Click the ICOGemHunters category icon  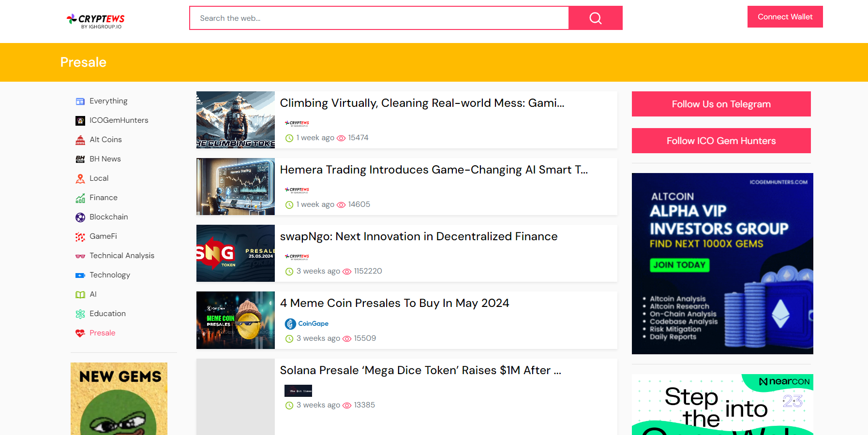(80, 120)
